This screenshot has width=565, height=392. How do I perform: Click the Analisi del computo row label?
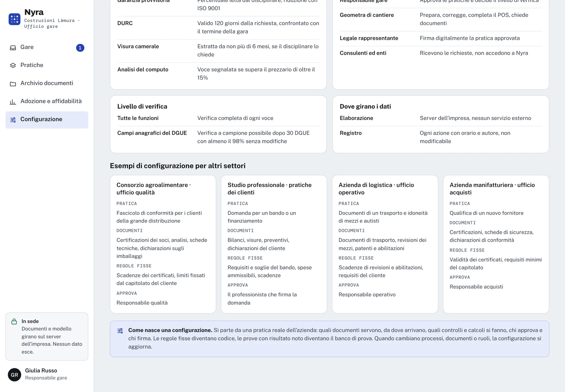point(143,70)
